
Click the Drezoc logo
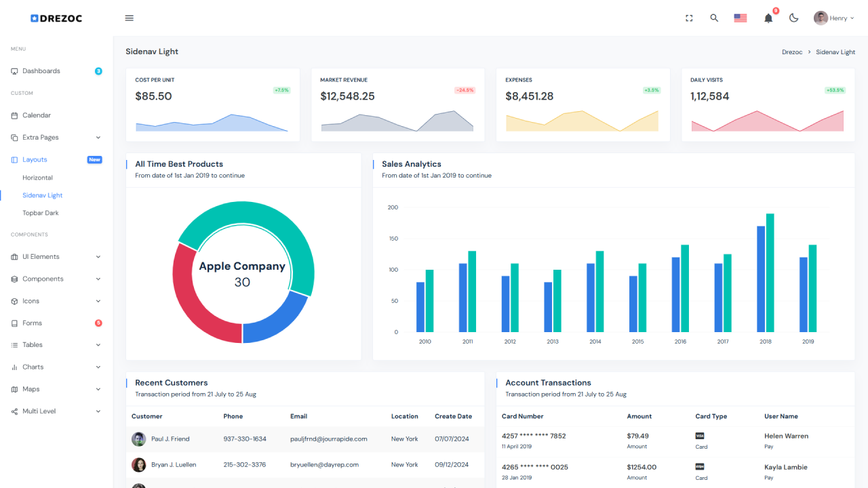[56, 18]
